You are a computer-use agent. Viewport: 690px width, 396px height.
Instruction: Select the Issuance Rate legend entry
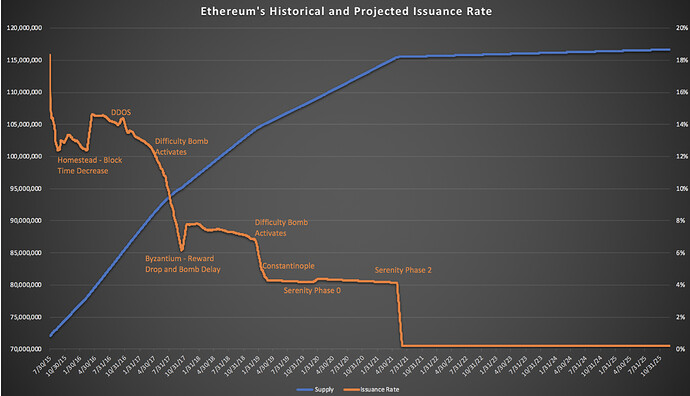(371, 389)
